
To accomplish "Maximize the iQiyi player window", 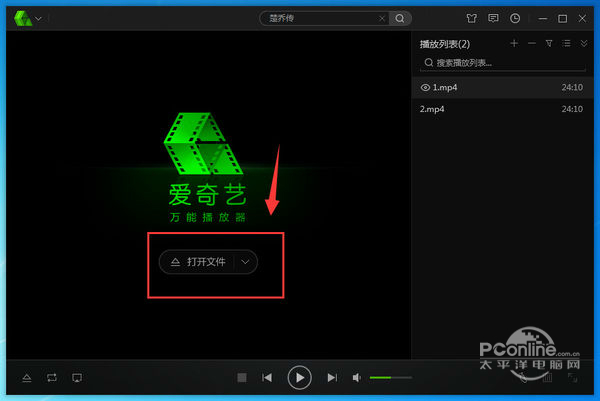I will click(x=562, y=18).
